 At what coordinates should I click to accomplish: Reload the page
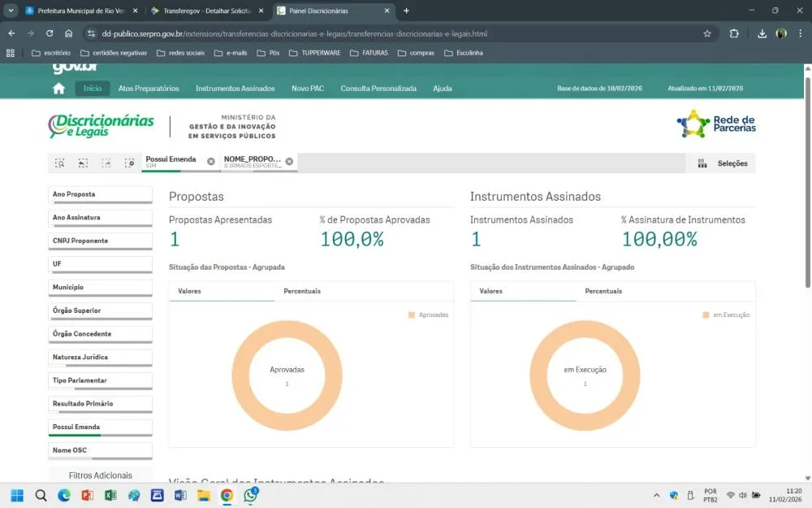[50, 33]
